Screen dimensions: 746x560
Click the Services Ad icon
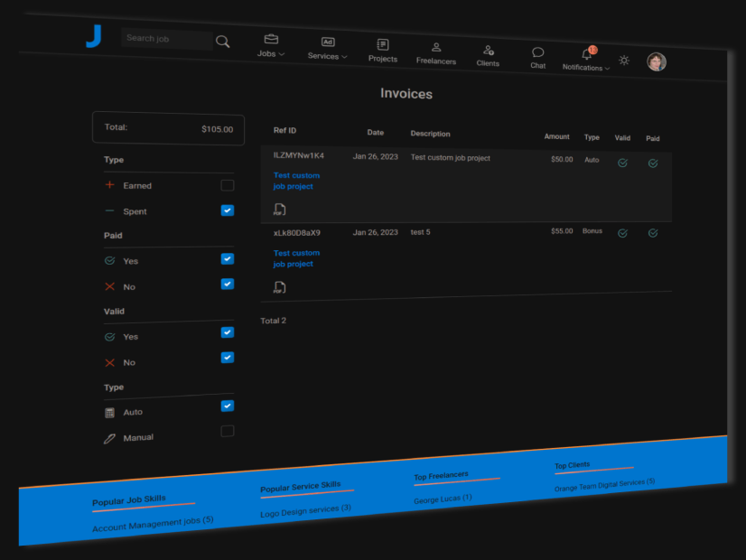[328, 42]
